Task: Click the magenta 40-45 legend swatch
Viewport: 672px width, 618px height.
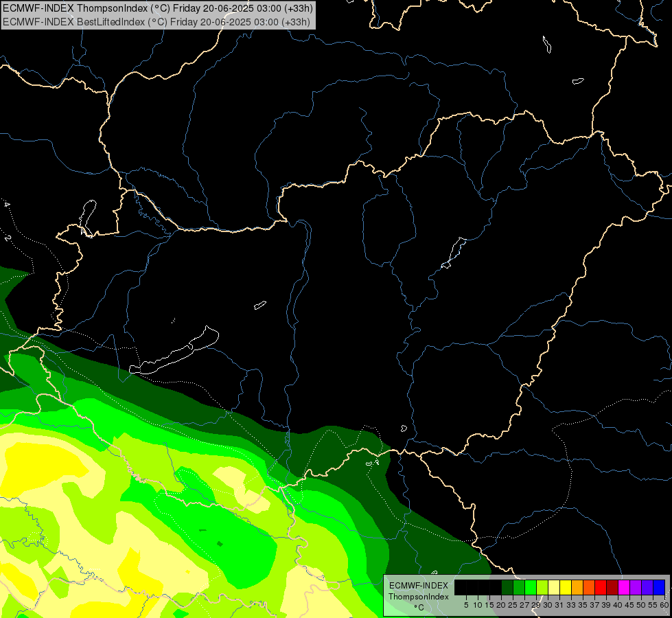Action: click(x=624, y=587)
